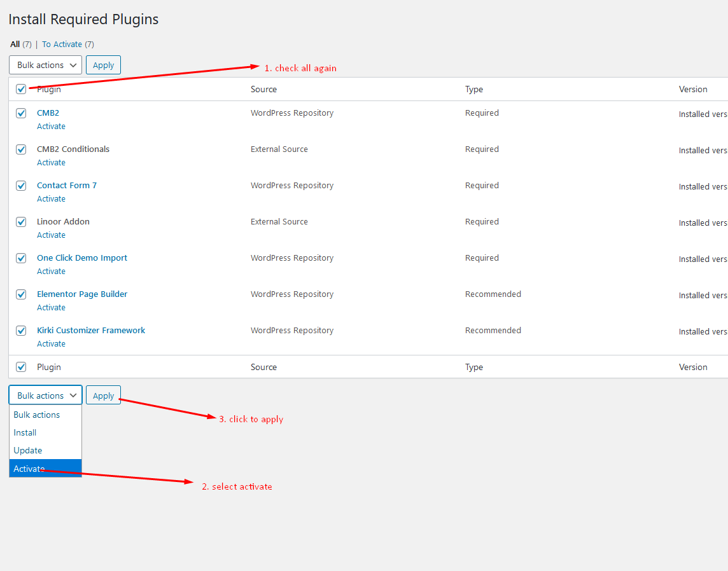Choose Activate from the dropdown list

pos(29,469)
